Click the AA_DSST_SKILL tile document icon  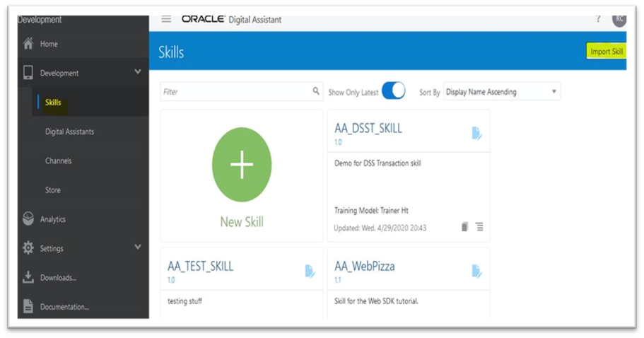[x=476, y=133]
